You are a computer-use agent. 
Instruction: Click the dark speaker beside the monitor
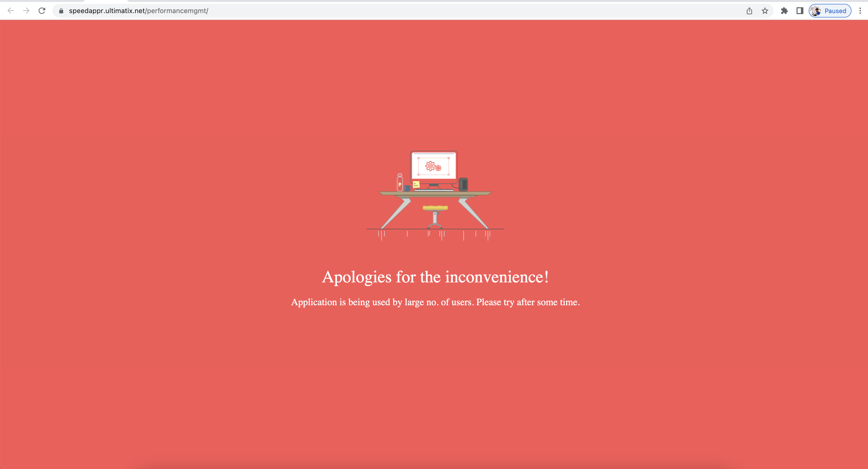463,184
